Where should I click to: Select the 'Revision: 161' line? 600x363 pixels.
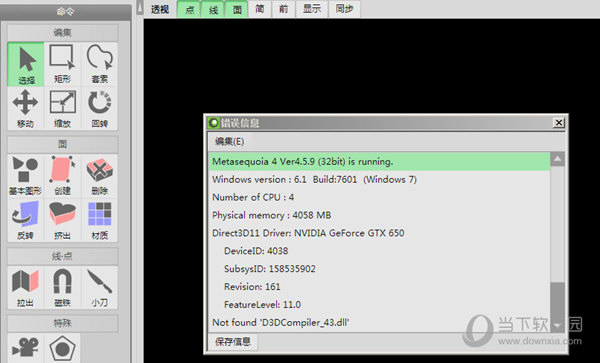[379, 286]
